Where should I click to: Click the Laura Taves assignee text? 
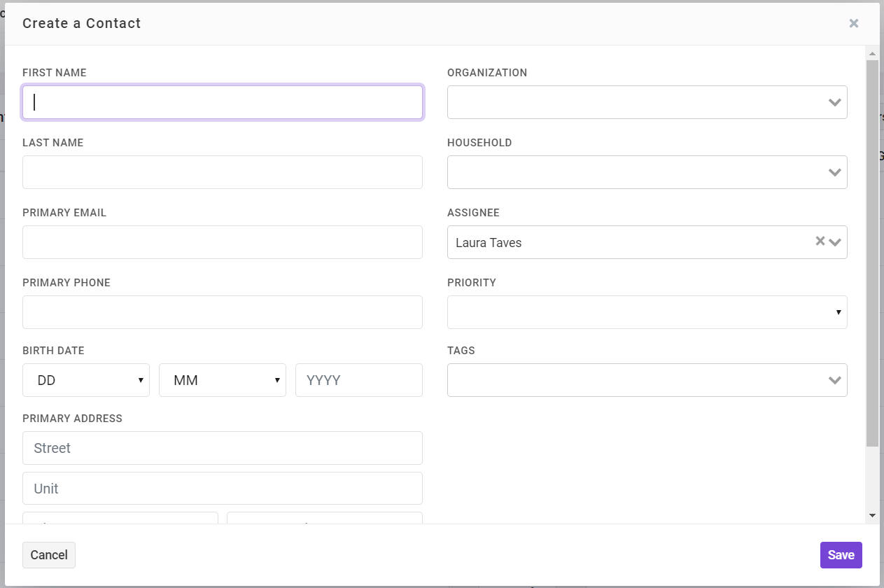coord(489,243)
